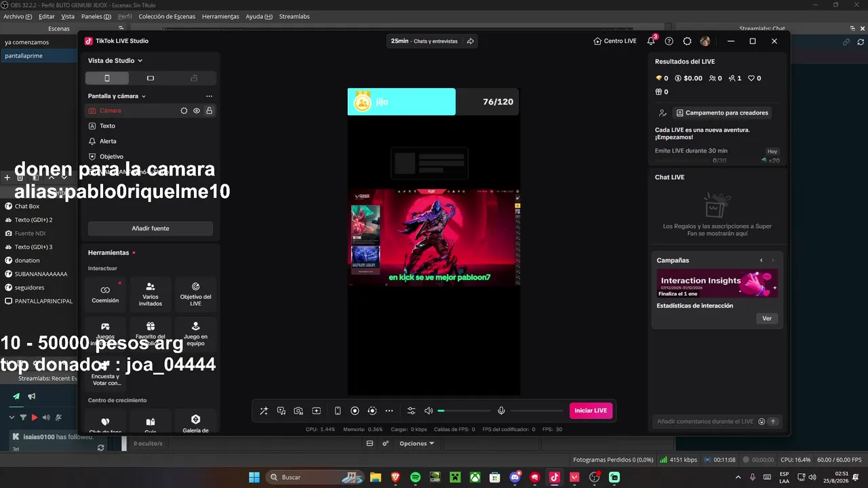The height and width of the screenshot is (488, 868).
Task: Open the Archivo menu in OBS
Action: (18, 16)
